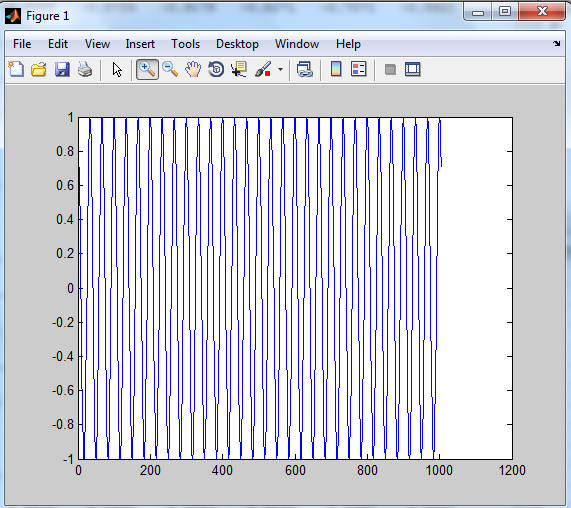Save the figure with floppy disk icon
Screen dimensions: 571x508
(x=62, y=69)
